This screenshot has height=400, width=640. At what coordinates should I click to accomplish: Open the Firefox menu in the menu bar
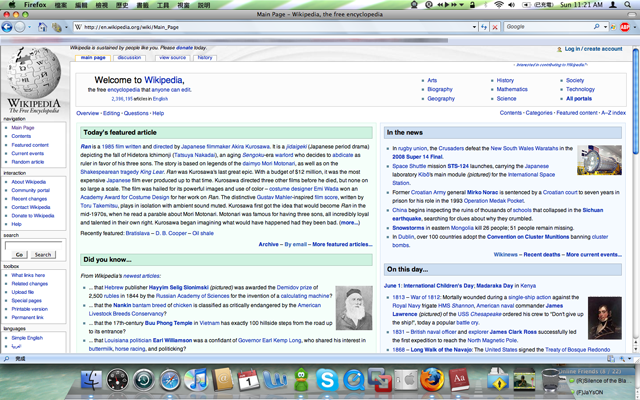(35, 4)
